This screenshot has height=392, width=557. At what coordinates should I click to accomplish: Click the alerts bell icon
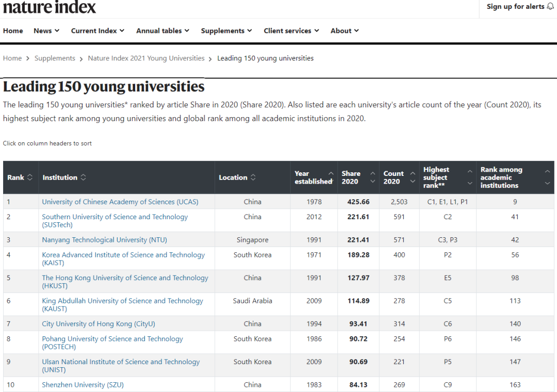point(550,6)
